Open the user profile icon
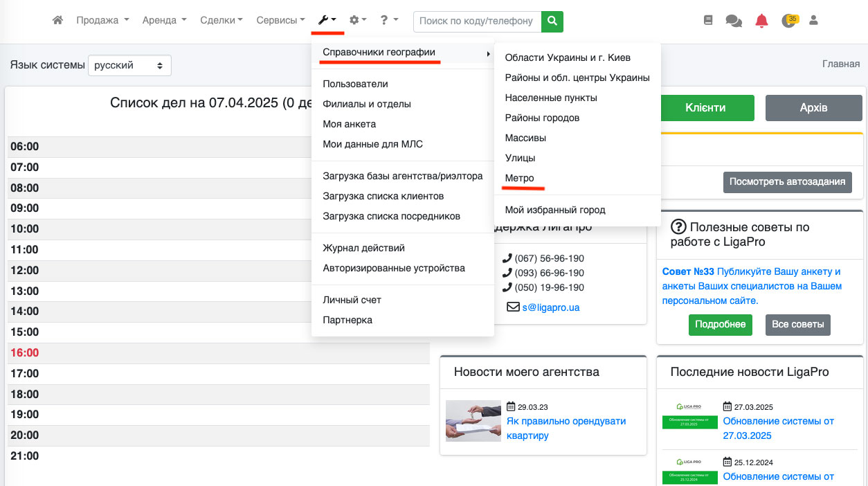Screen dimensions: 868x486 coord(814,21)
